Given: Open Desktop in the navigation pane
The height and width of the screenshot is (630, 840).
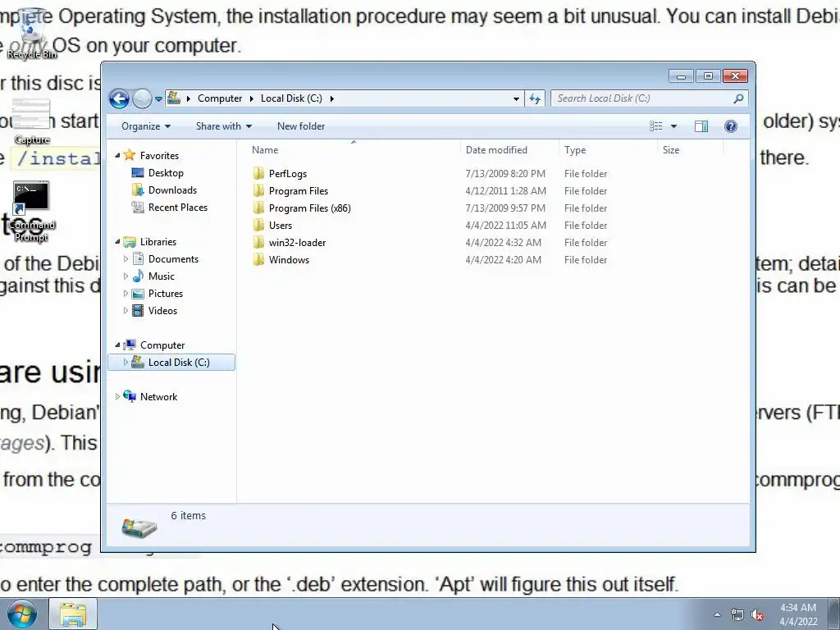Looking at the screenshot, I should 166,173.
